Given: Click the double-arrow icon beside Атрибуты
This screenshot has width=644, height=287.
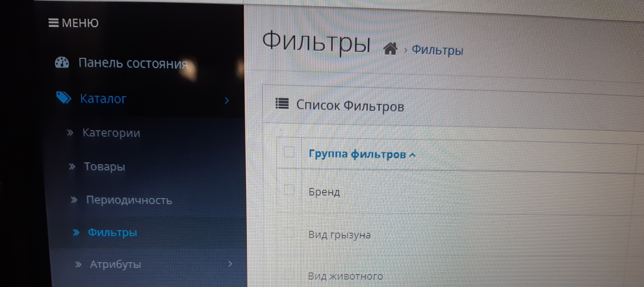Looking at the screenshot, I should pos(79,264).
